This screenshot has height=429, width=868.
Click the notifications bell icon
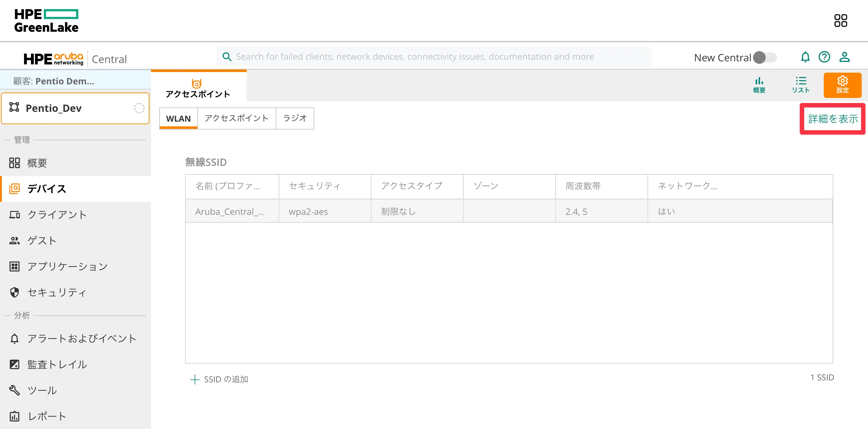pos(805,57)
